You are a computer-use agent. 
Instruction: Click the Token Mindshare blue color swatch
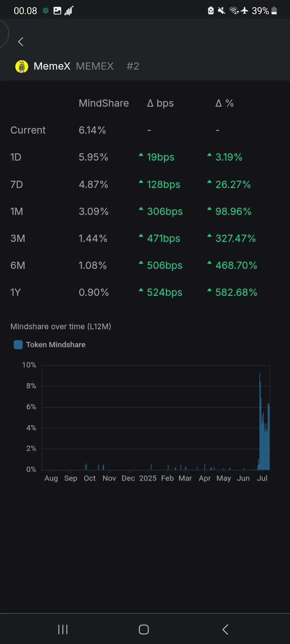(x=18, y=345)
